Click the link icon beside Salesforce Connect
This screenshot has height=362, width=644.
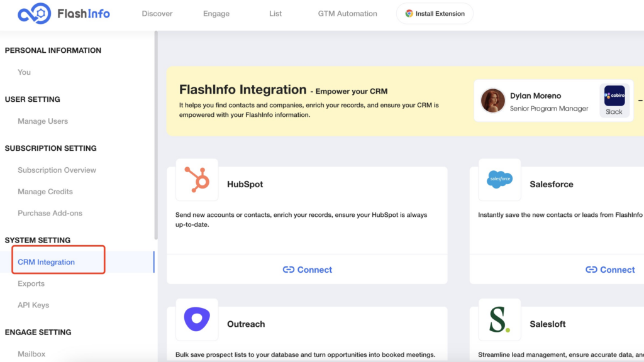pyautogui.click(x=591, y=270)
